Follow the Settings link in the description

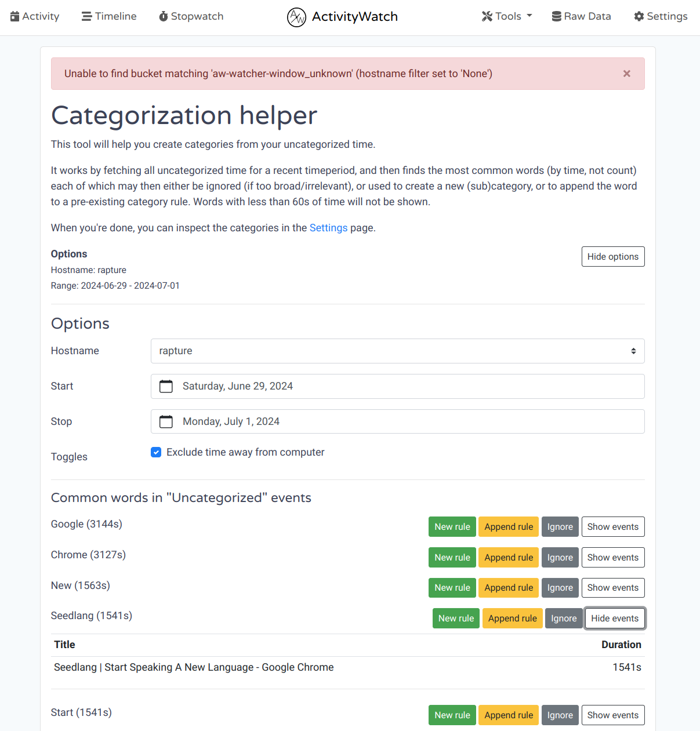[328, 228]
